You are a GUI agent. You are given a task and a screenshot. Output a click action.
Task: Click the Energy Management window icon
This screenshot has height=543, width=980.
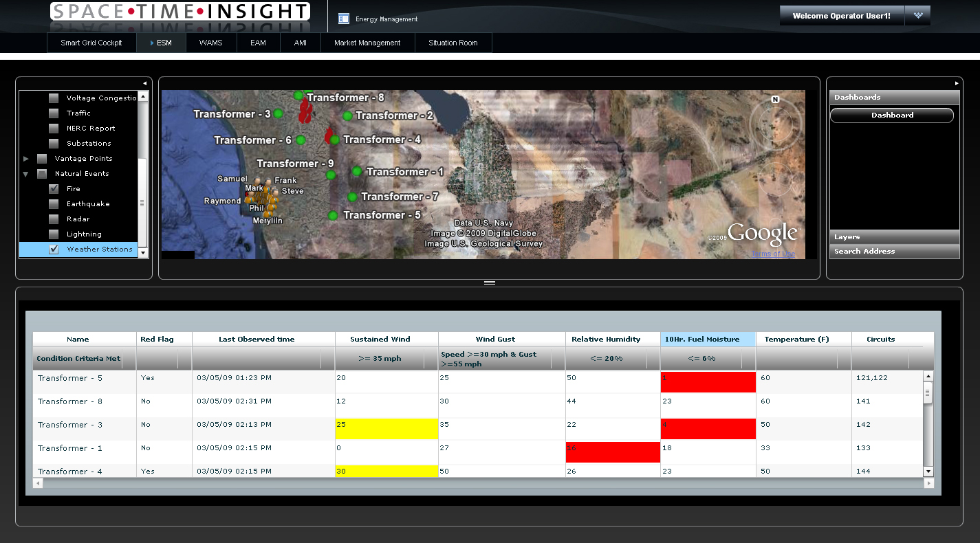tap(344, 19)
